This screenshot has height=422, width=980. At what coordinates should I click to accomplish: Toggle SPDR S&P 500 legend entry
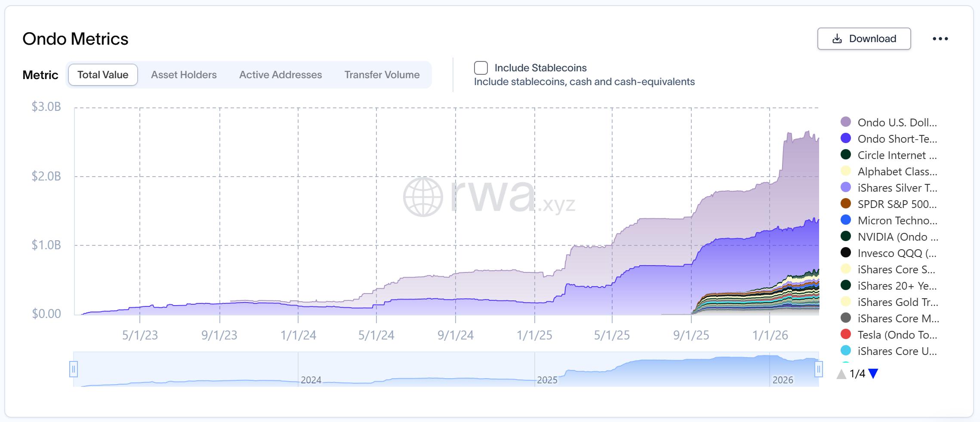pos(889,204)
